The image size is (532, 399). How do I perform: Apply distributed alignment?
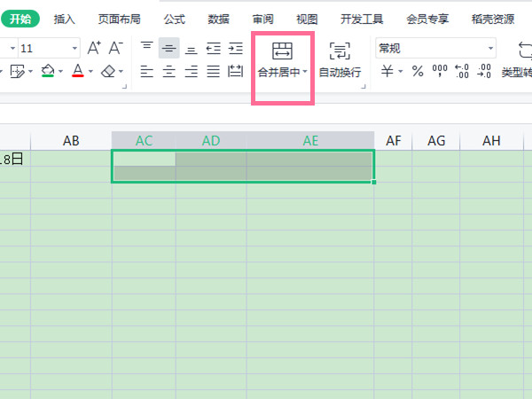[x=236, y=72]
